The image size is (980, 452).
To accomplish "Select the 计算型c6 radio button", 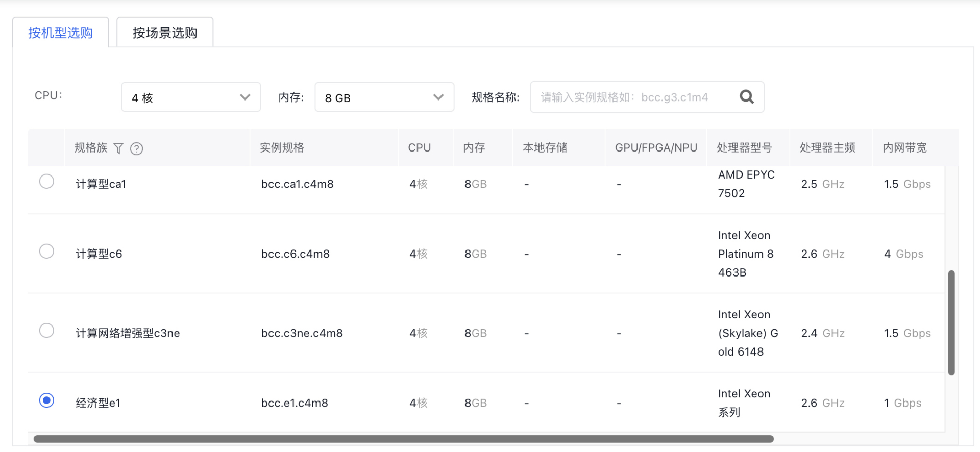I will 46,252.
